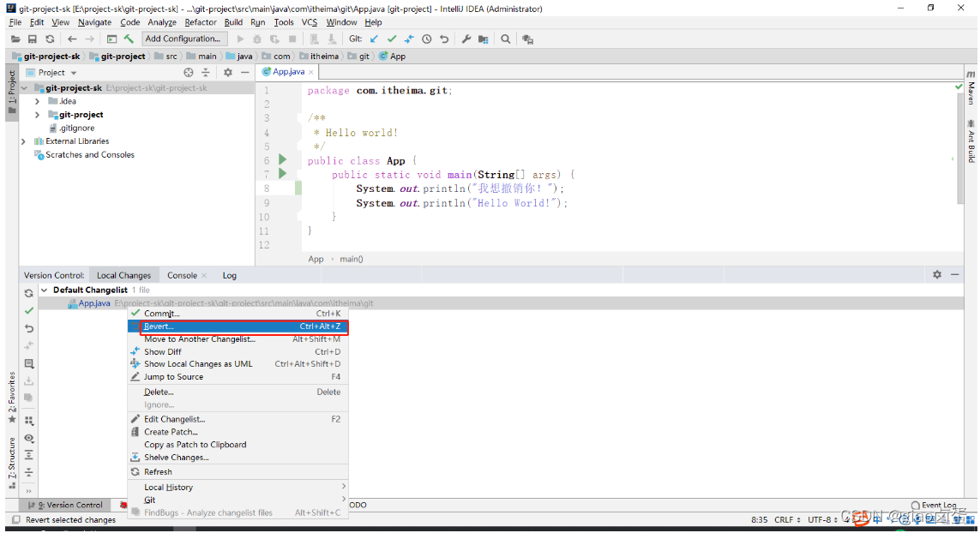Open Settings via the wrench icon
Screen dimensions: 980x533
[x=466, y=39]
